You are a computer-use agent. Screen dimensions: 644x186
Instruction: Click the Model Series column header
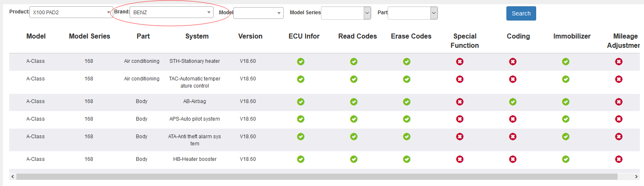89,36
